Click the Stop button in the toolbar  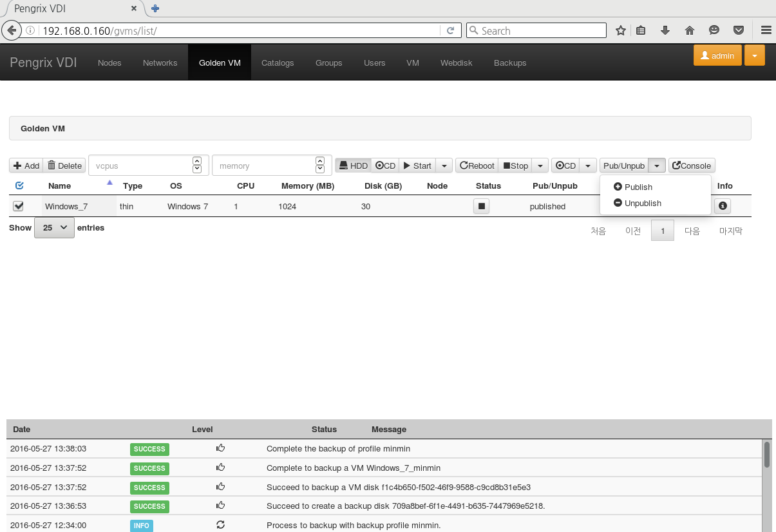pyautogui.click(x=515, y=166)
